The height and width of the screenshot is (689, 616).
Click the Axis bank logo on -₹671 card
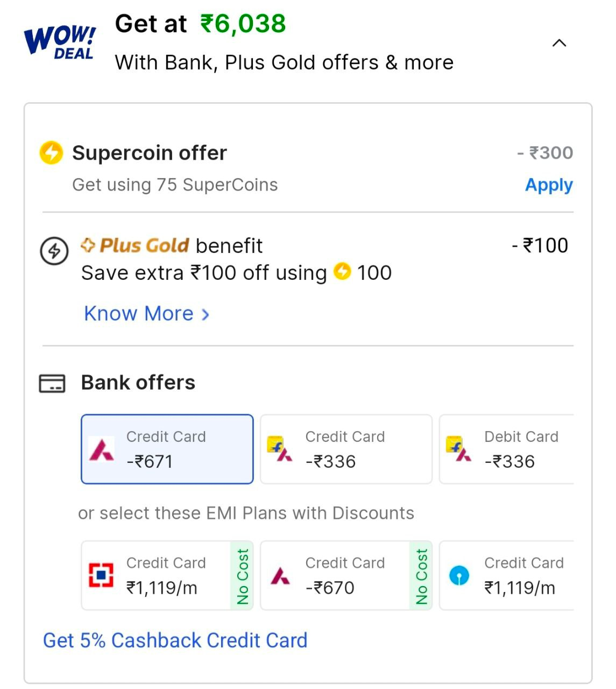pos(102,449)
